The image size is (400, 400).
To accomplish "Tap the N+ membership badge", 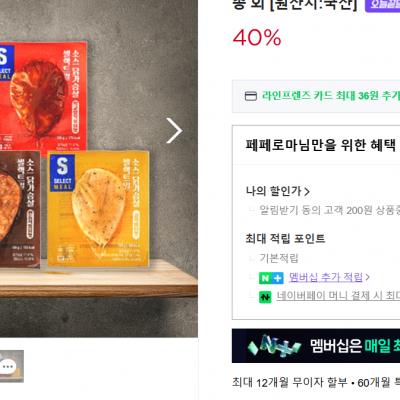I will [271, 278].
